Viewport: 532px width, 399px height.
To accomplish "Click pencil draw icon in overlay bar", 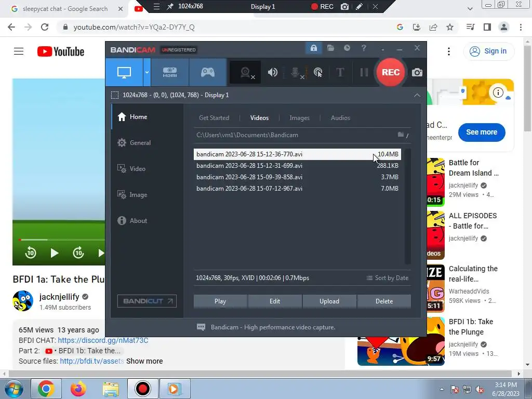I will (360, 6).
